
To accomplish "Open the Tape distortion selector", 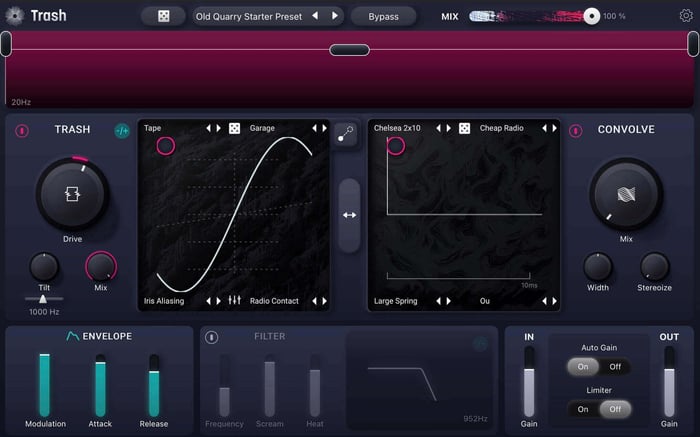I will [153, 128].
